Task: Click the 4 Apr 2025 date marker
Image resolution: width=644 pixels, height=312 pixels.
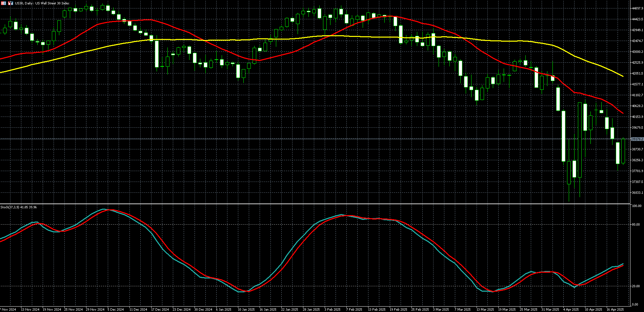Action: [571, 309]
